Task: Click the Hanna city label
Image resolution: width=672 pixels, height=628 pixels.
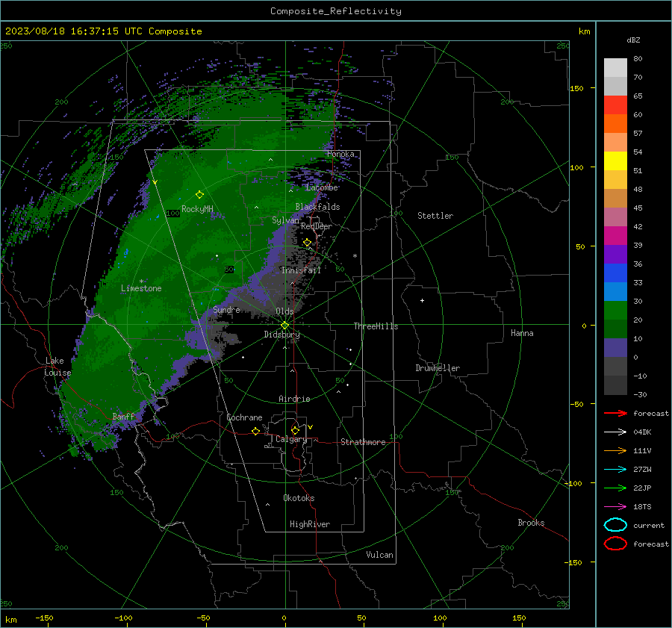Action: 522,333
